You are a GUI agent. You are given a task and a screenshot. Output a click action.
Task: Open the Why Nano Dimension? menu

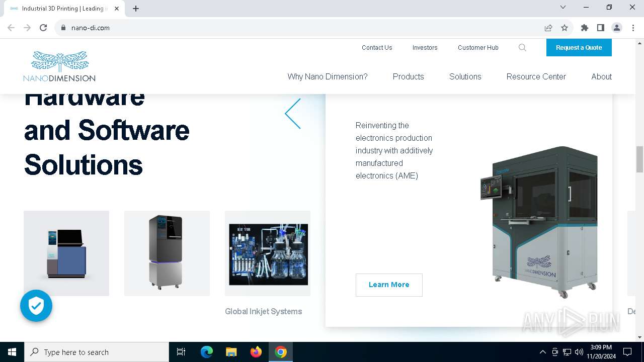pos(328,76)
